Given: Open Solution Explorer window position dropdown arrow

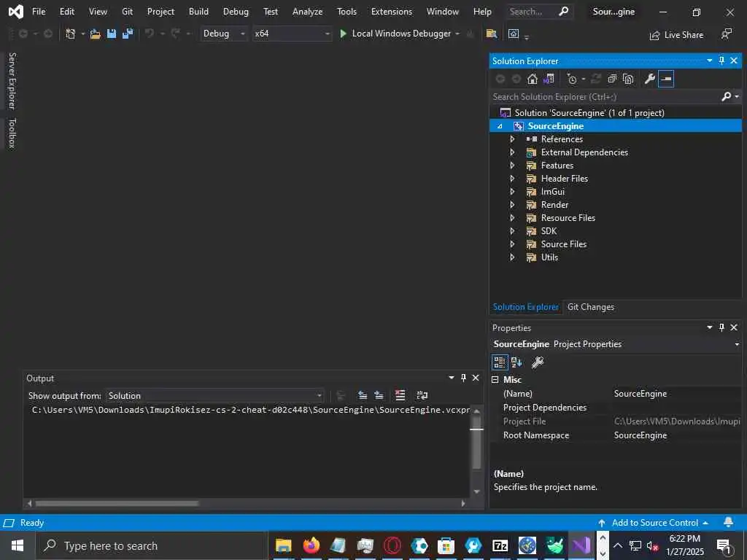Looking at the screenshot, I should pos(709,61).
